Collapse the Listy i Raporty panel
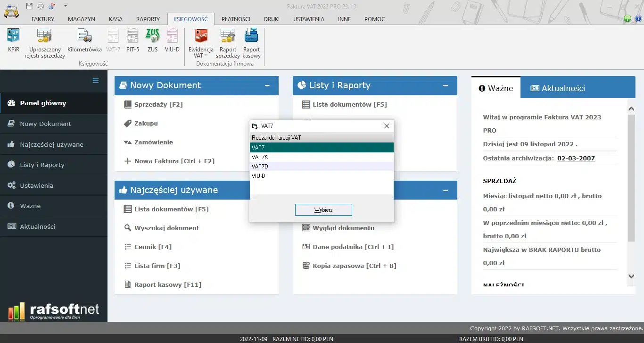Image resolution: width=644 pixels, height=343 pixels. (x=446, y=86)
